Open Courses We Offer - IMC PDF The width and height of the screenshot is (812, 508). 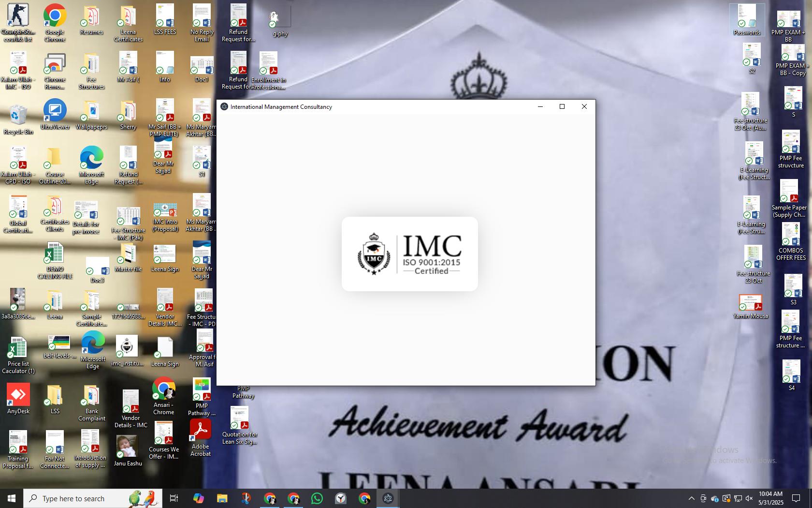(x=163, y=440)
